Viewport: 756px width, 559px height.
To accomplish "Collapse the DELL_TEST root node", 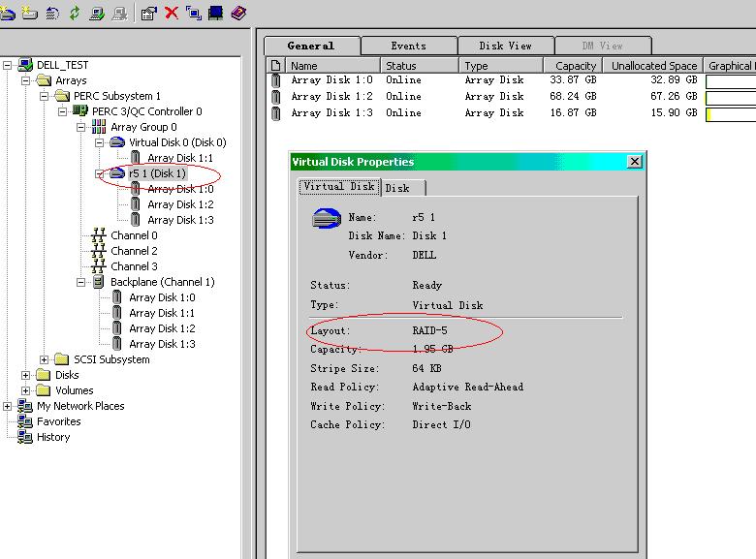I will [7, 65].
